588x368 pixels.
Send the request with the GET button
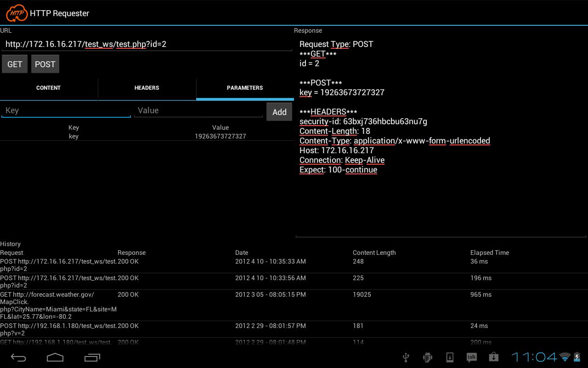tap(15, 64)
